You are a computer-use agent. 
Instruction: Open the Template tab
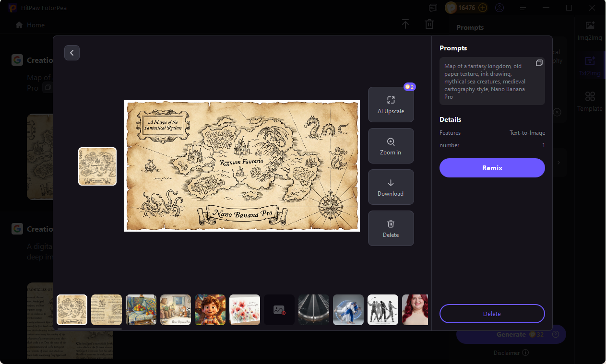590,101
